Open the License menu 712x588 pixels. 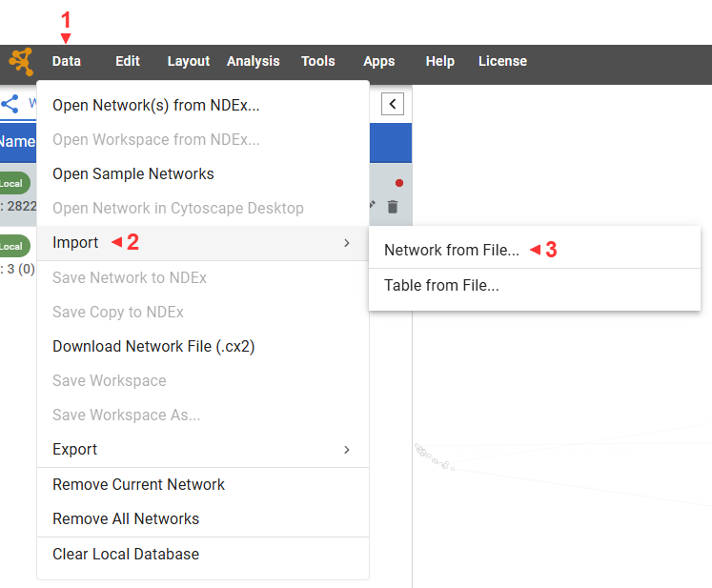coord(502,61)
